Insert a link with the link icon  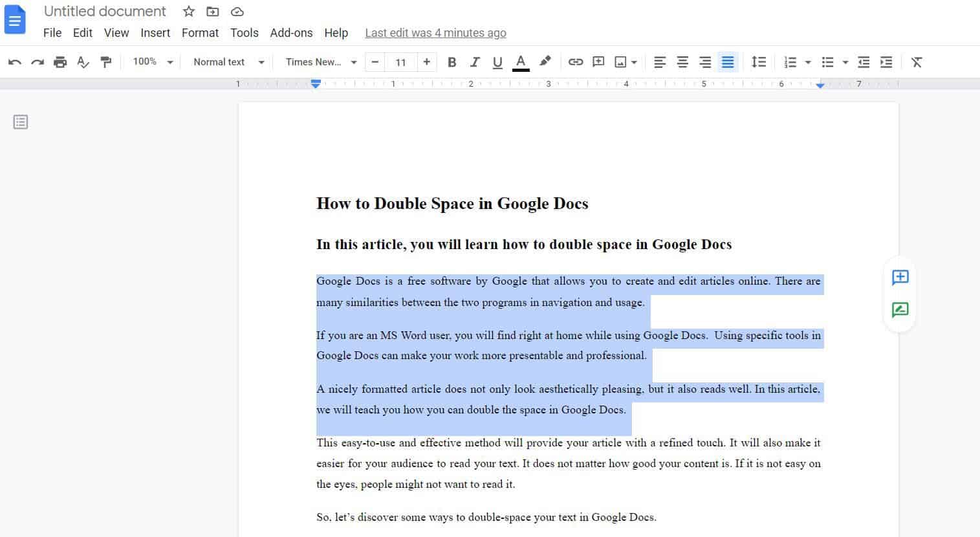[x=576, y=62]
